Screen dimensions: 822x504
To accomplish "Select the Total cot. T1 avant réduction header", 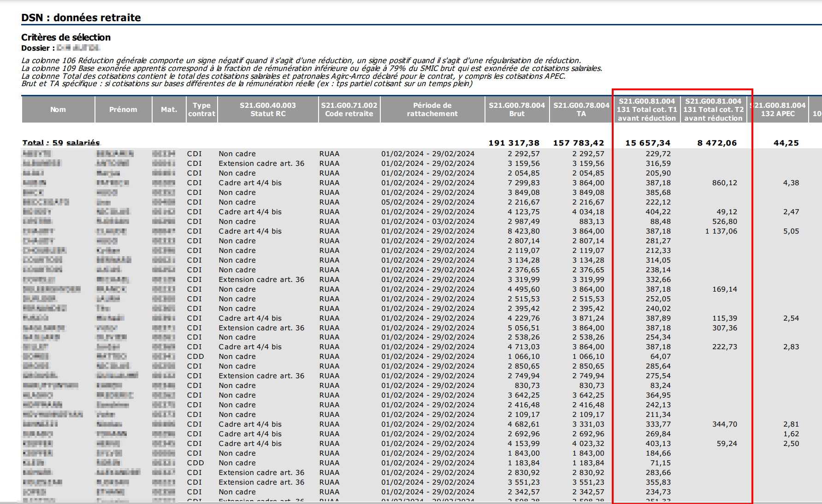I will 647,110.
